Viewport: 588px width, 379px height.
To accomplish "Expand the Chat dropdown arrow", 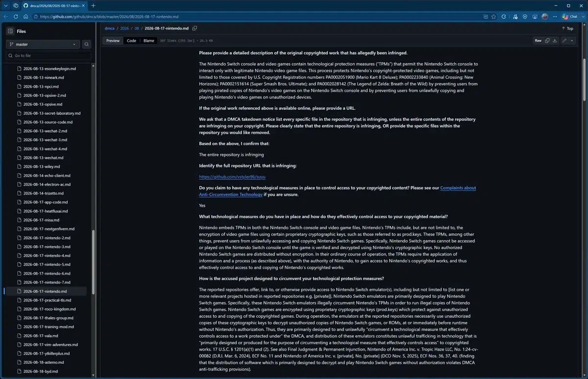I will 582,16.
